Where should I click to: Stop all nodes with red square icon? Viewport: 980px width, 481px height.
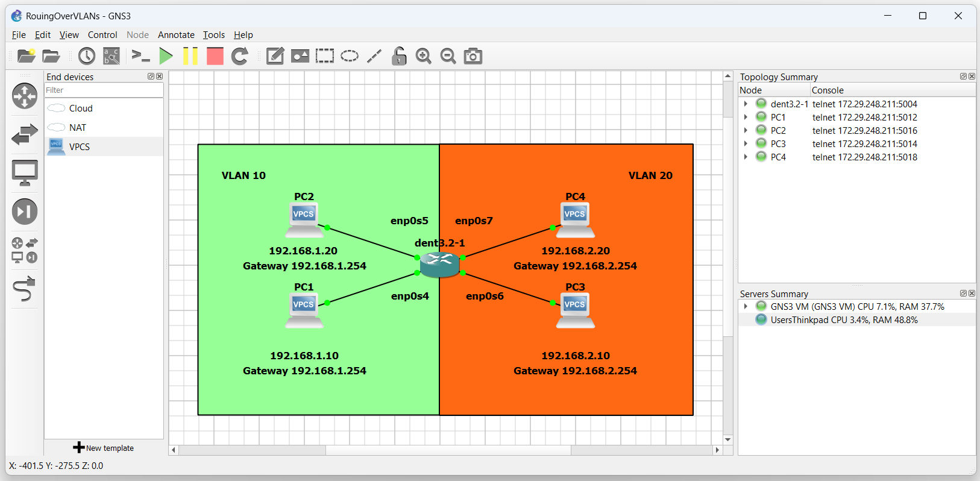[215, 56]
